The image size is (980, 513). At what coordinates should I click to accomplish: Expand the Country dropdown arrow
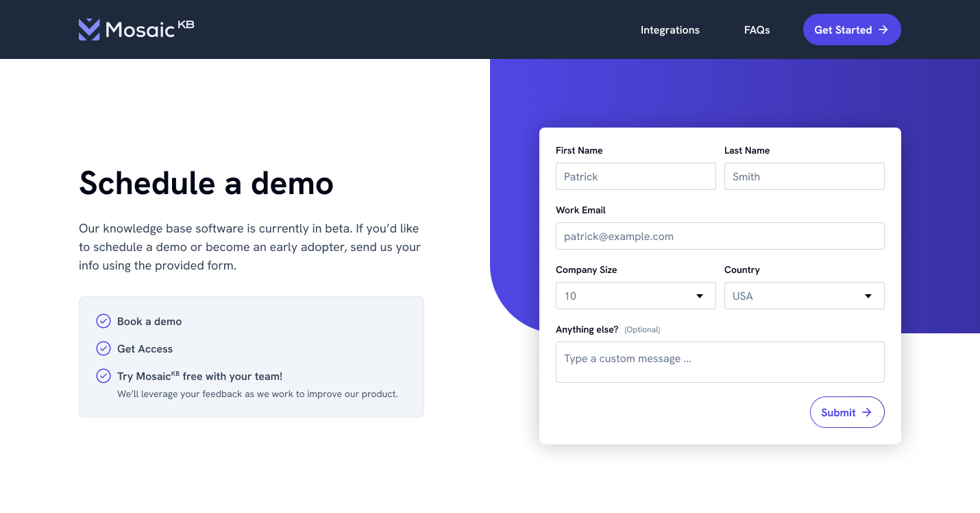click(x=868, y=296)
